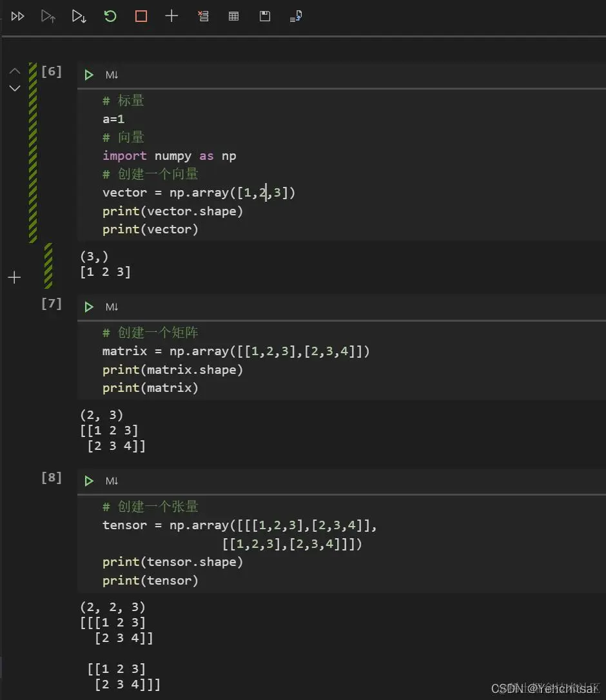Viewport: 606px width, 700px height.
Task: Run cell 6 with play button
Action: (x=89, y=75)
